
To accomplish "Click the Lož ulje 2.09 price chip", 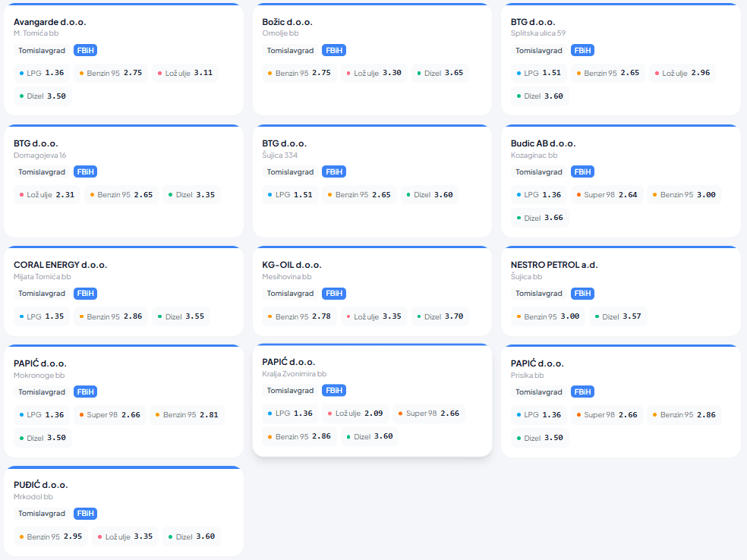I will coord(355,414).
